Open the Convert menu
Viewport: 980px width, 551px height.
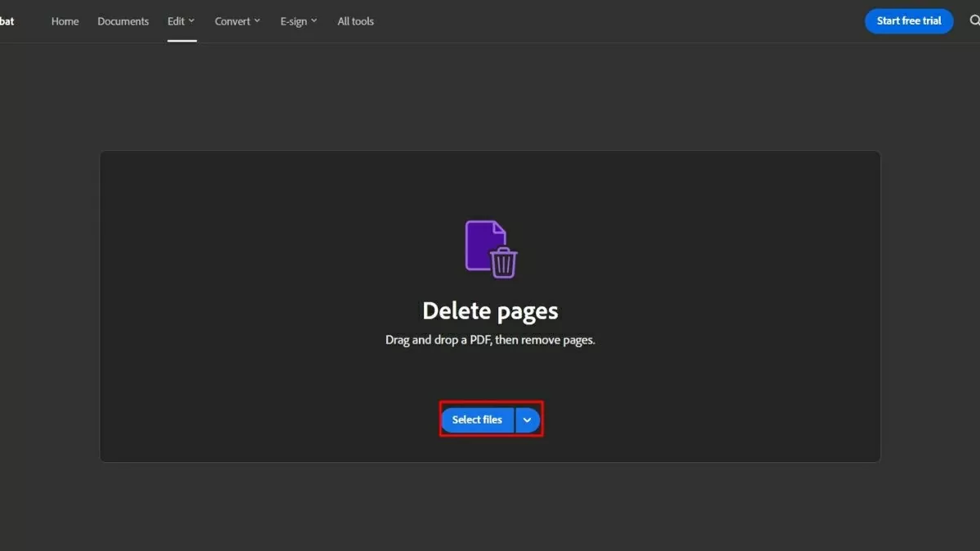(233, 21)
